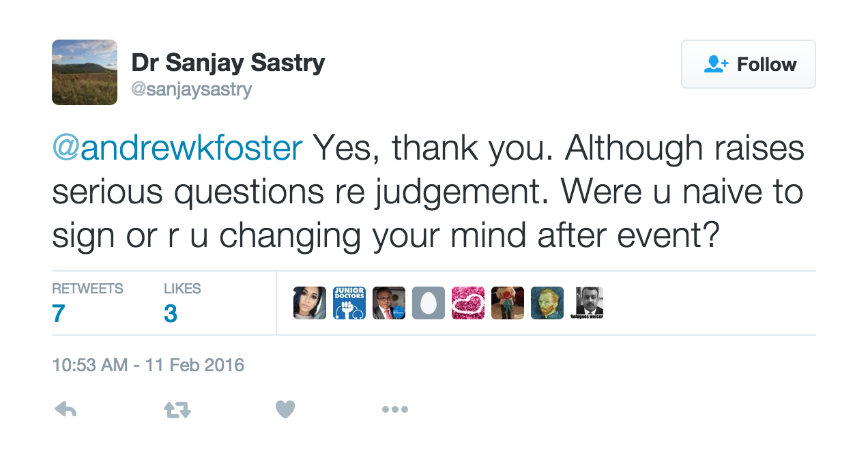Open the tweet timestamp 10:53 AM link
This screenshot has width=868, height=449.
tap(148, 365)
